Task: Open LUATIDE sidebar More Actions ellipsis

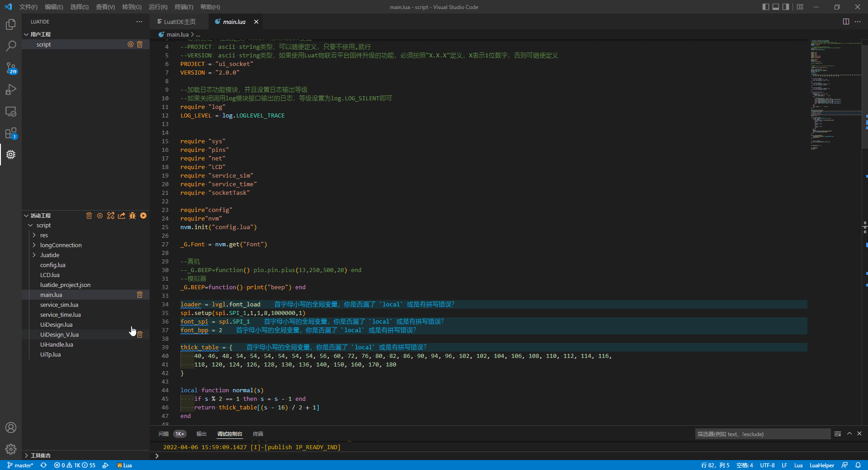Action: tap(139, 22)
